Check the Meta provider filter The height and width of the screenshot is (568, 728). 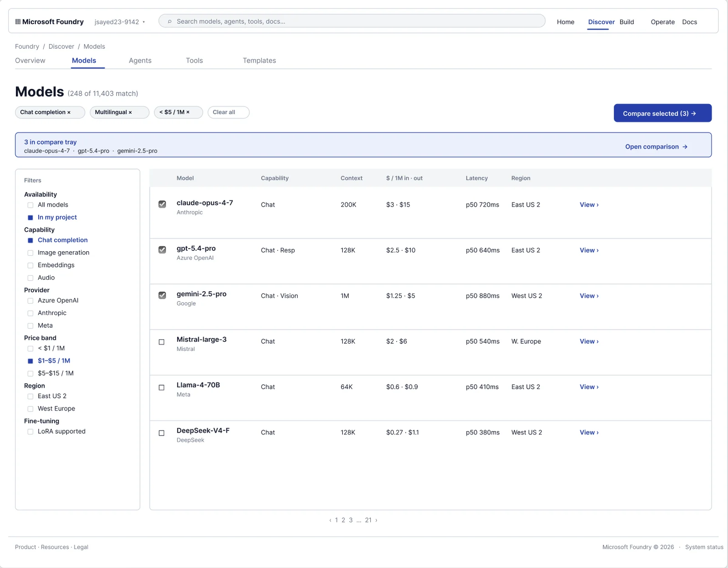pyautogui.click(x=30, y=326)
